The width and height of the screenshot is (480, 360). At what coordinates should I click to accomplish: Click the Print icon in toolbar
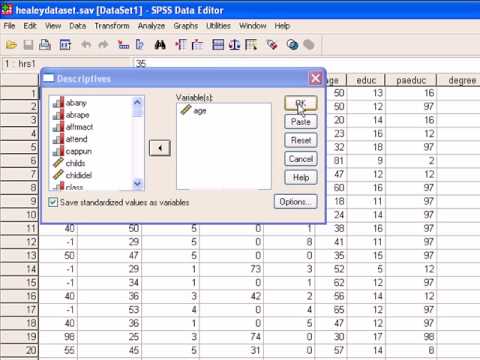(x=45, y=45)
